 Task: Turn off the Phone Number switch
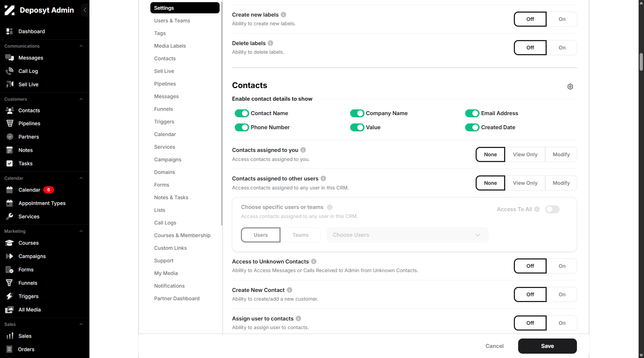coord(242,127)
